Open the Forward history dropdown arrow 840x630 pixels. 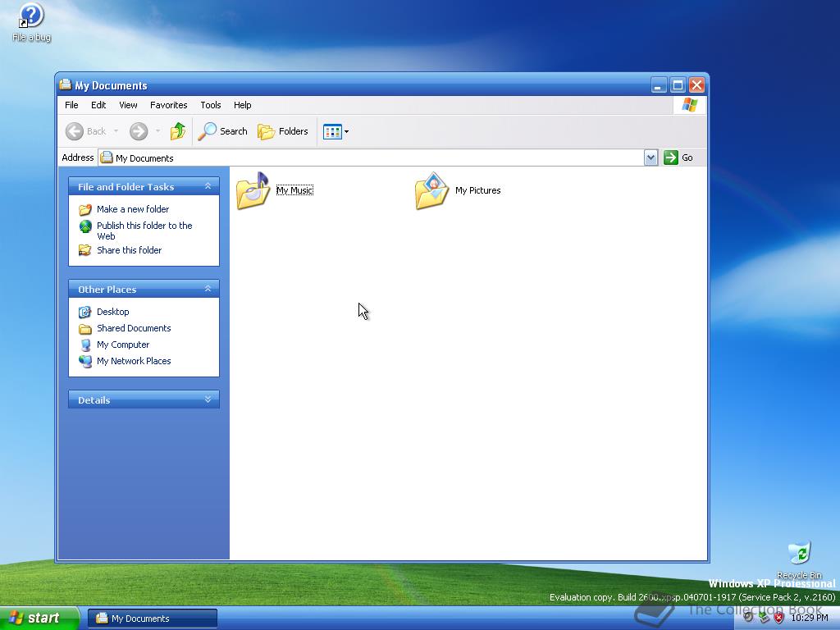[157, 131]
